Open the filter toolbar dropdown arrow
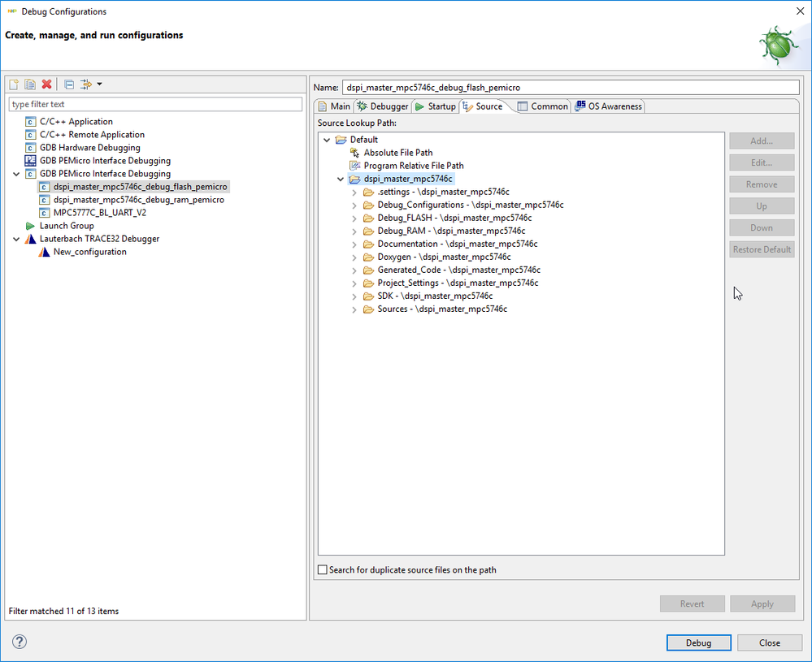Image resolution: width=812 pixels, height=662 pixels. click(x=99, y=84)
